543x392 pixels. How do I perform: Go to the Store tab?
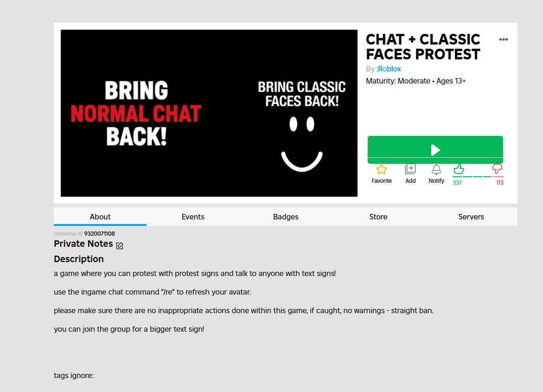point(378,217)
